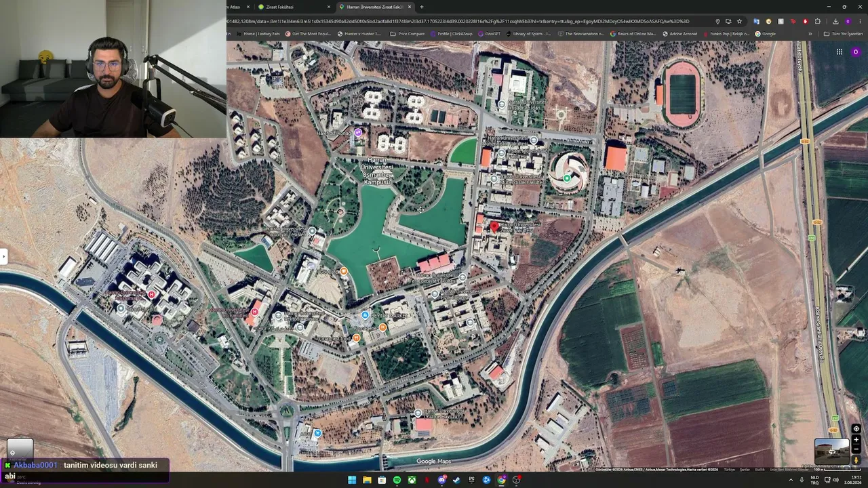Open the Chrome extensions puzzle menu
The image size is (868, 488).
point(818,21)
